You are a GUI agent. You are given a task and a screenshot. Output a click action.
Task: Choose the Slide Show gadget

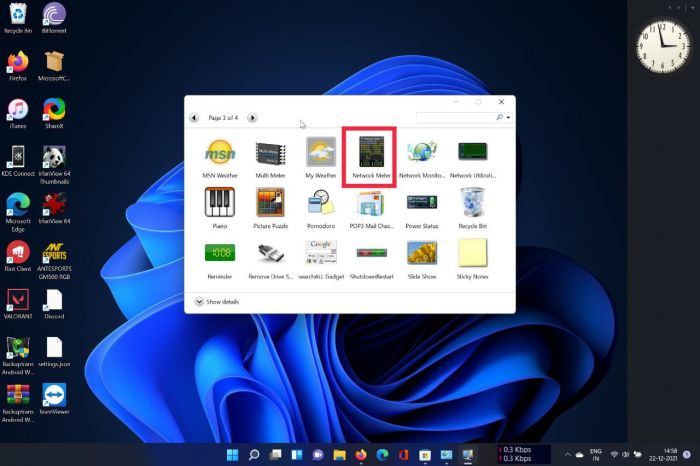[x=422, y=259]
